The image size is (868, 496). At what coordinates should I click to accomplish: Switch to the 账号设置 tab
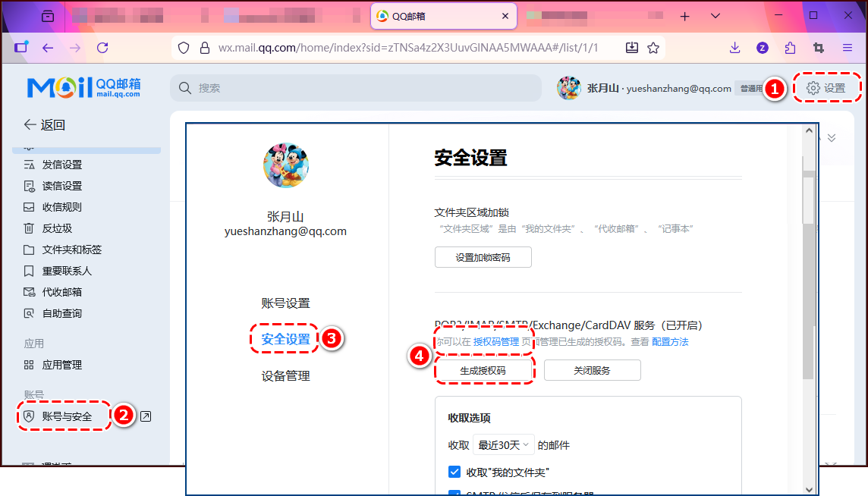(285, 302)
